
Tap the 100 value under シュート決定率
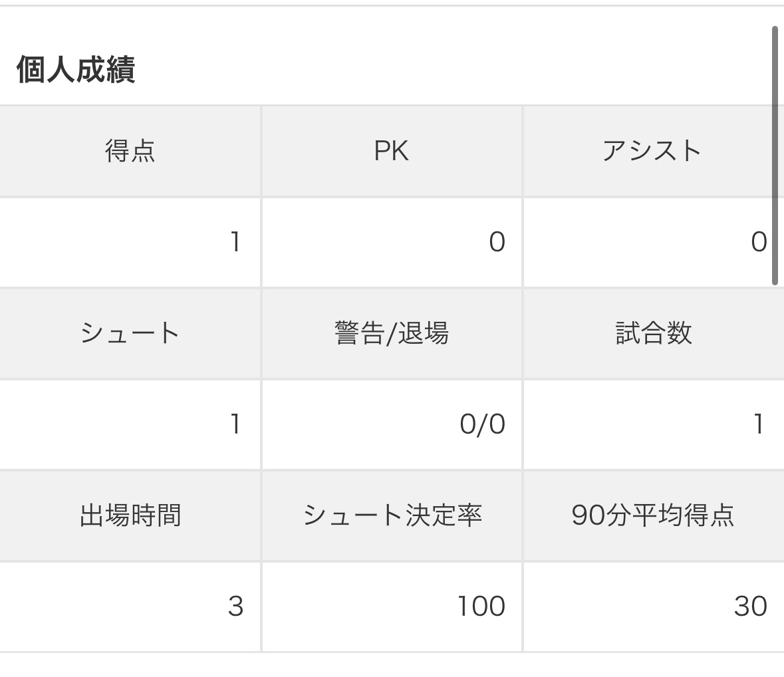click(x=481, y=607)
